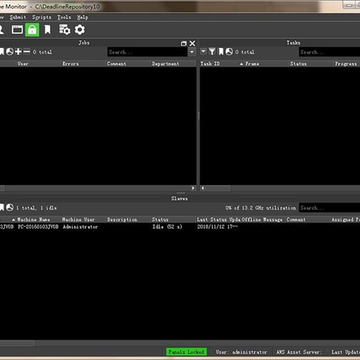Click inside the Slaves search field
Image resolution: width=360 pixels, height=360 pixels.
329,208
